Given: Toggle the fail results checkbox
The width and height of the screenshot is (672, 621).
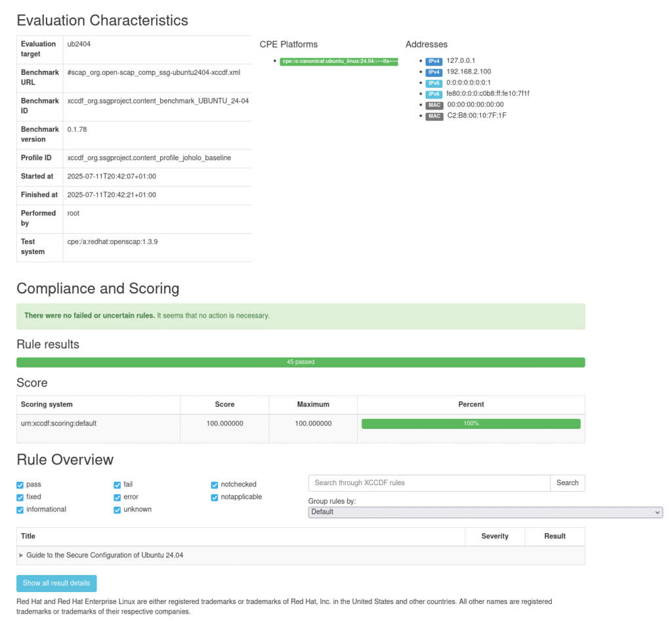Looking at the screenshot, I should 117,485.
